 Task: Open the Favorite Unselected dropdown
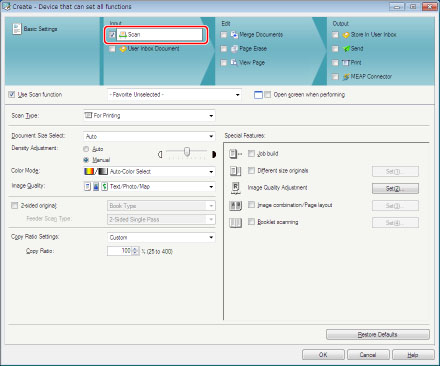click(x=174, y=95)
